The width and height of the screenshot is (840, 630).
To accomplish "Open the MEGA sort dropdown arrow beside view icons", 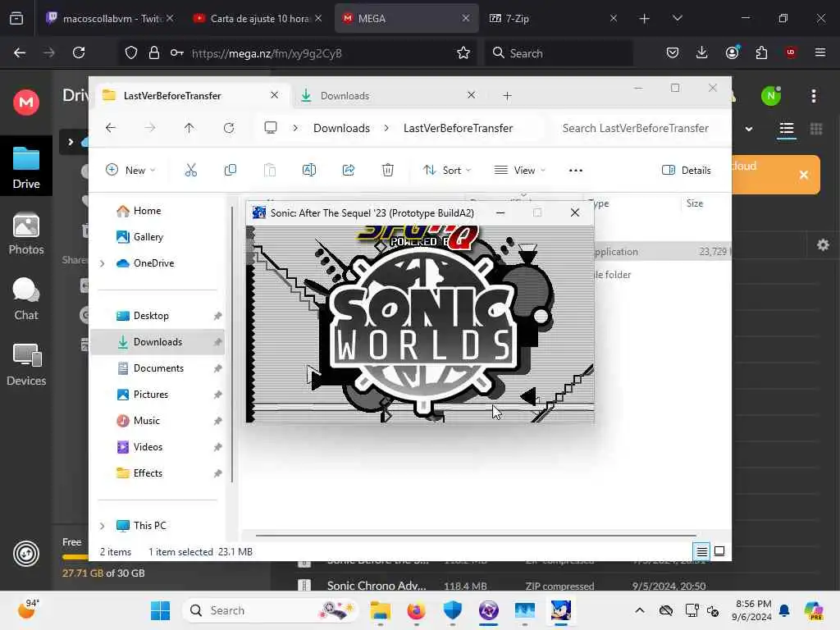I will (x=748, y=129).
